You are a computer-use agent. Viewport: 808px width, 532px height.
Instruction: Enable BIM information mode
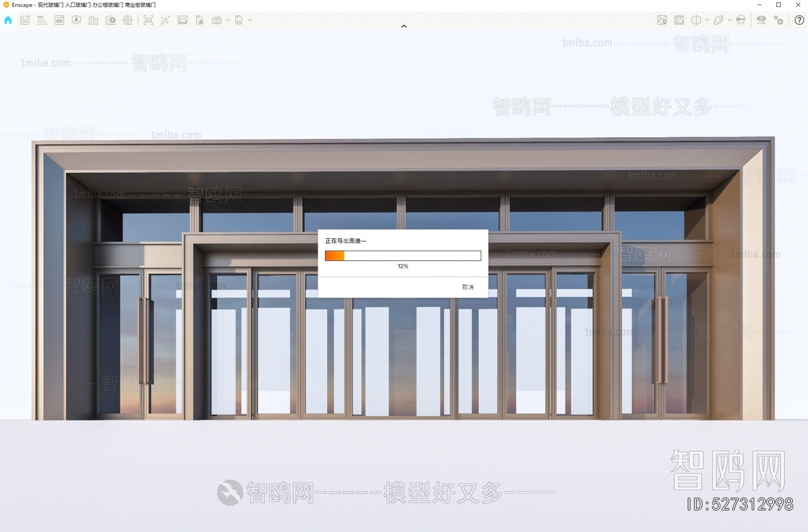click(42, 20)
